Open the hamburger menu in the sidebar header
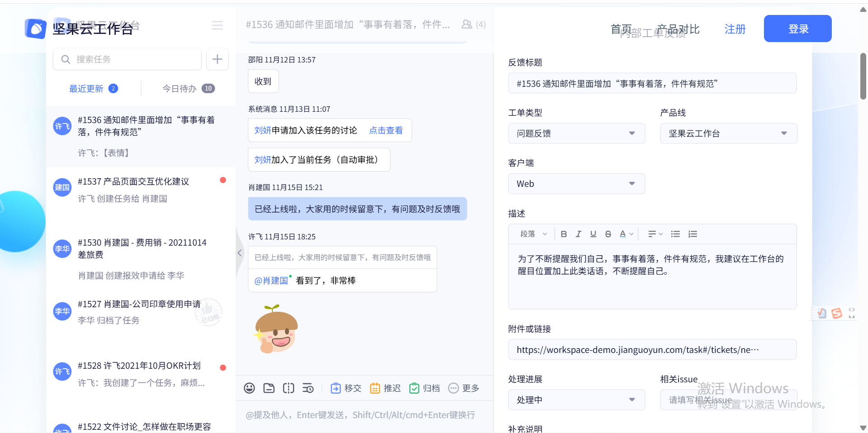Screen dimensions: 868x433 (x=218, y=25)
